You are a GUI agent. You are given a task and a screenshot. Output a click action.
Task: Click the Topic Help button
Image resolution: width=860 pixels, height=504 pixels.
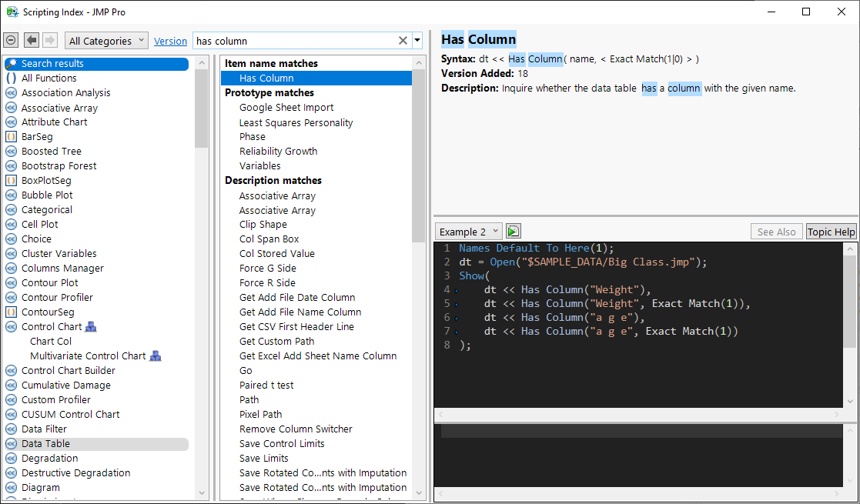pos(831,232)
